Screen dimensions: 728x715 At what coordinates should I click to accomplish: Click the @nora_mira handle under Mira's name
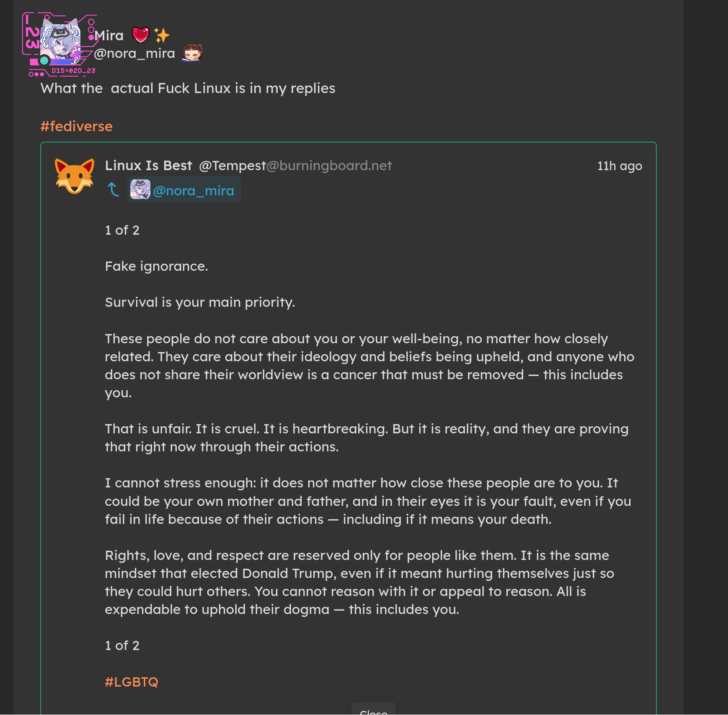click(x=134, y=54)
